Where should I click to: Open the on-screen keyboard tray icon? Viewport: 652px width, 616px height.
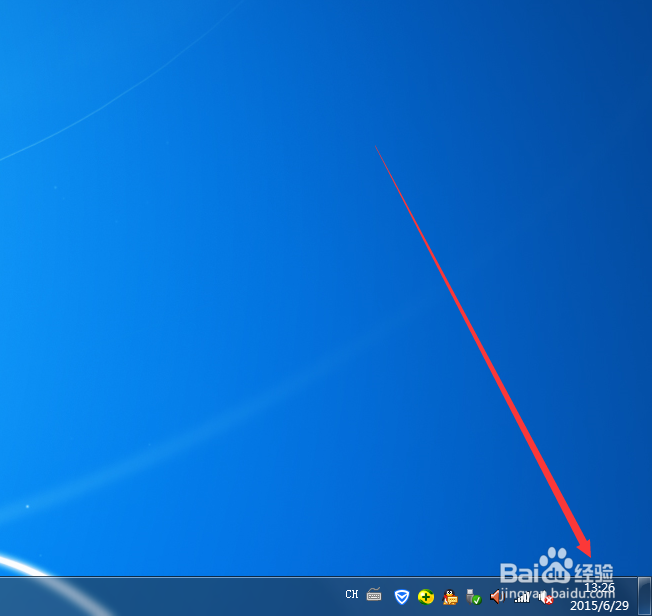[374, 595]
